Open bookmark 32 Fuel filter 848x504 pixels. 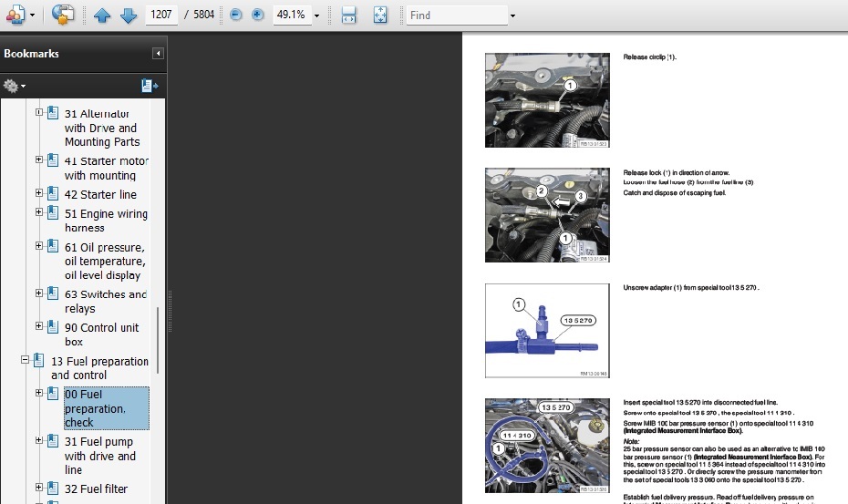(x=97, y=489)
